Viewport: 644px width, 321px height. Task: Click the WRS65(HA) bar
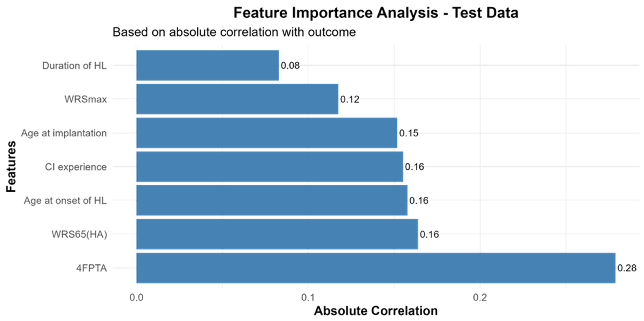pos(277,234)
